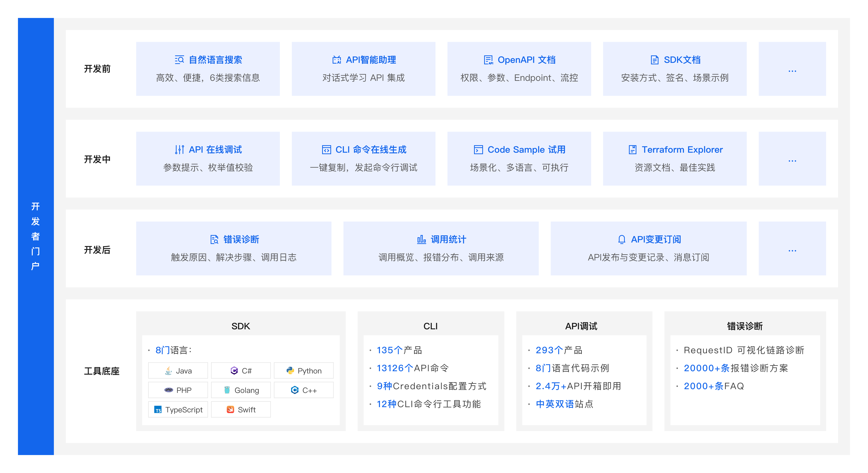
Task: Click the Golang gopher icon
Action: [227, 390]
